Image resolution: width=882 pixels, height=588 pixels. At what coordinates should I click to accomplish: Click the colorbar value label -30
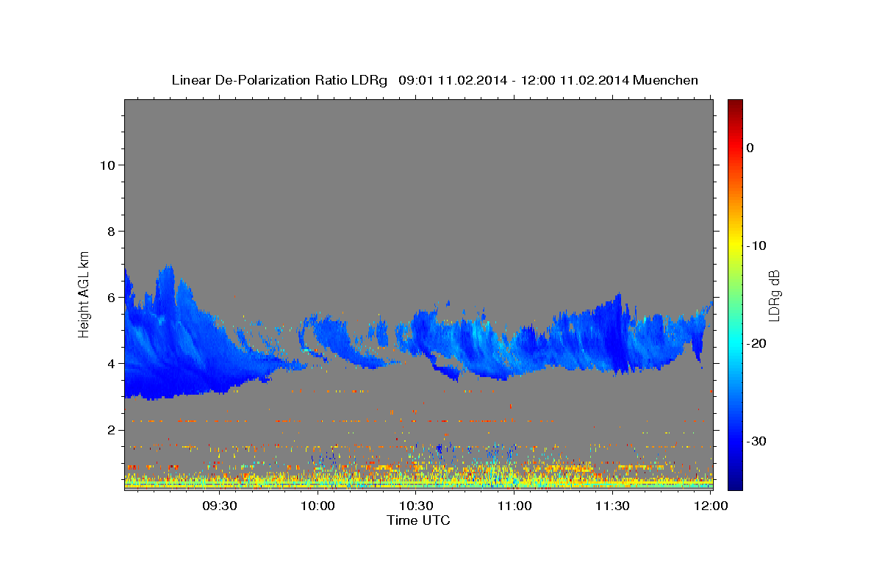coord(756,441)
